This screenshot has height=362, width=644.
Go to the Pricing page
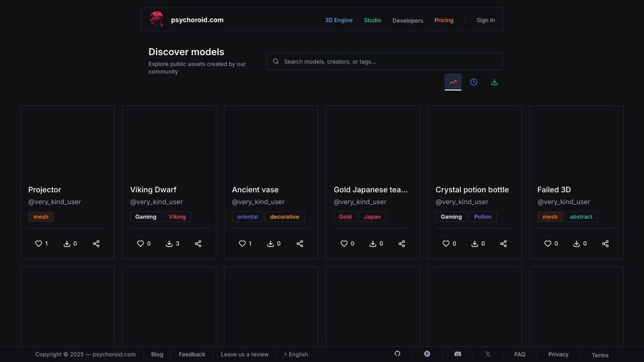click(x=443, y=20)
